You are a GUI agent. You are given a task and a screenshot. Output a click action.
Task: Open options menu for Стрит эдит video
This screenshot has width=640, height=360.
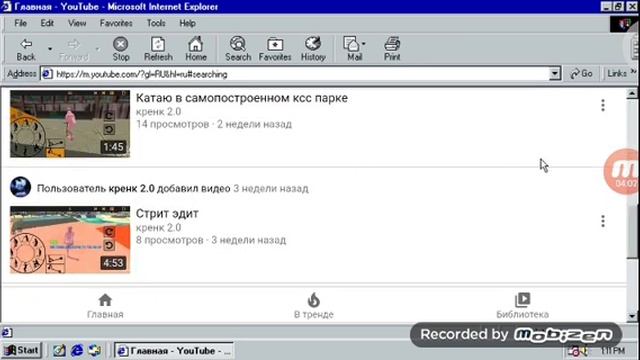click(x=603, y=221)
